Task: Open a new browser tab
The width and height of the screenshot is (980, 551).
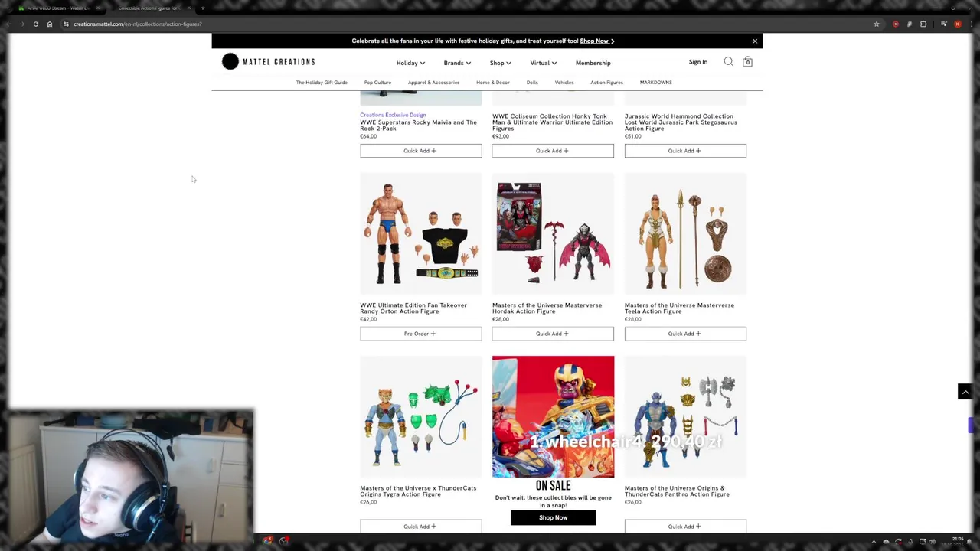Action: point(202,8)
